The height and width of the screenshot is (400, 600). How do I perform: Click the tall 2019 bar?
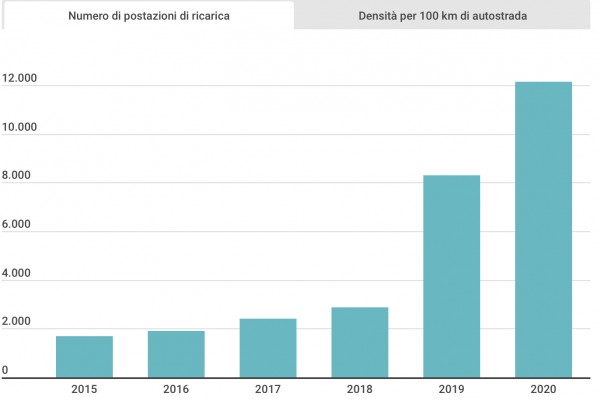[x=452, y=277]
